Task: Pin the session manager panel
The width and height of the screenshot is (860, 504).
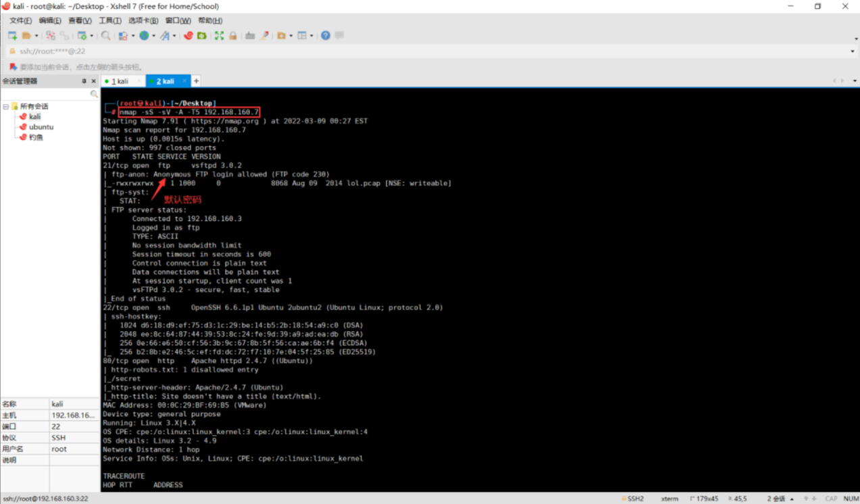Action: point(84,81)
